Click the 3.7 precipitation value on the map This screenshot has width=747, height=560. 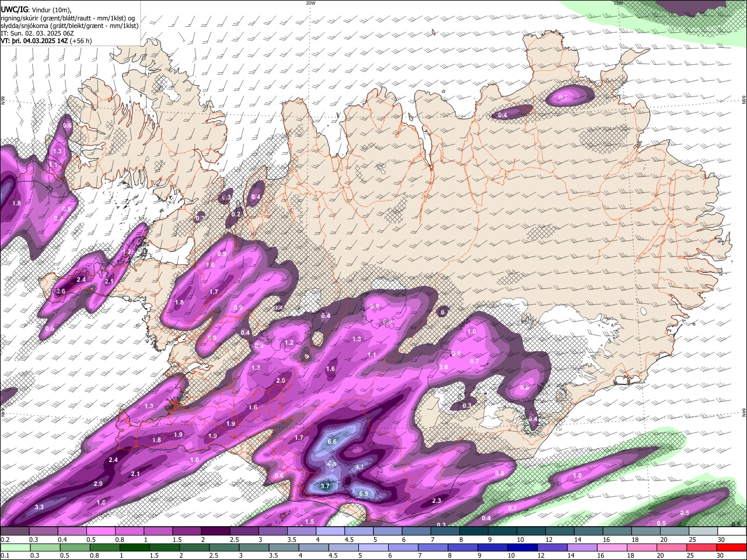tap(326, 485)
